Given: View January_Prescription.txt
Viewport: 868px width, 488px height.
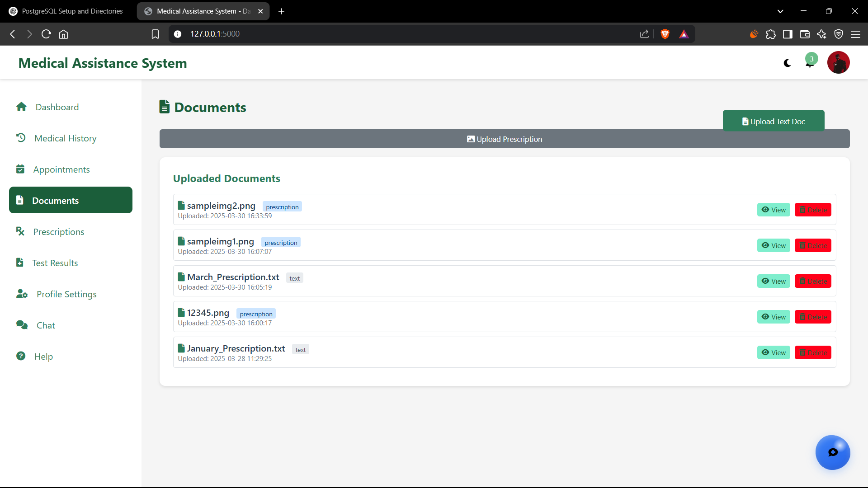Looking at the screenshot, I should point(774,352).
